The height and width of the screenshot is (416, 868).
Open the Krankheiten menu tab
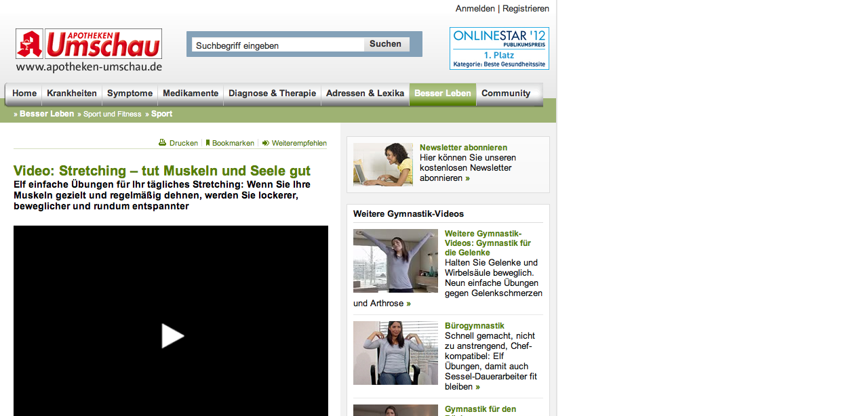click(72, 93)
